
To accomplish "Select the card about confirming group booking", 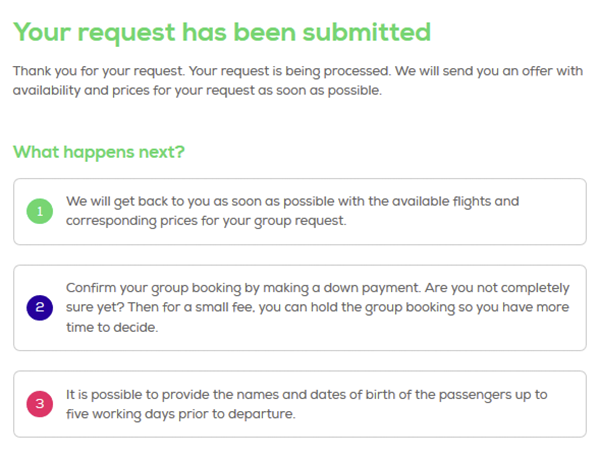I will coord(300,308).
